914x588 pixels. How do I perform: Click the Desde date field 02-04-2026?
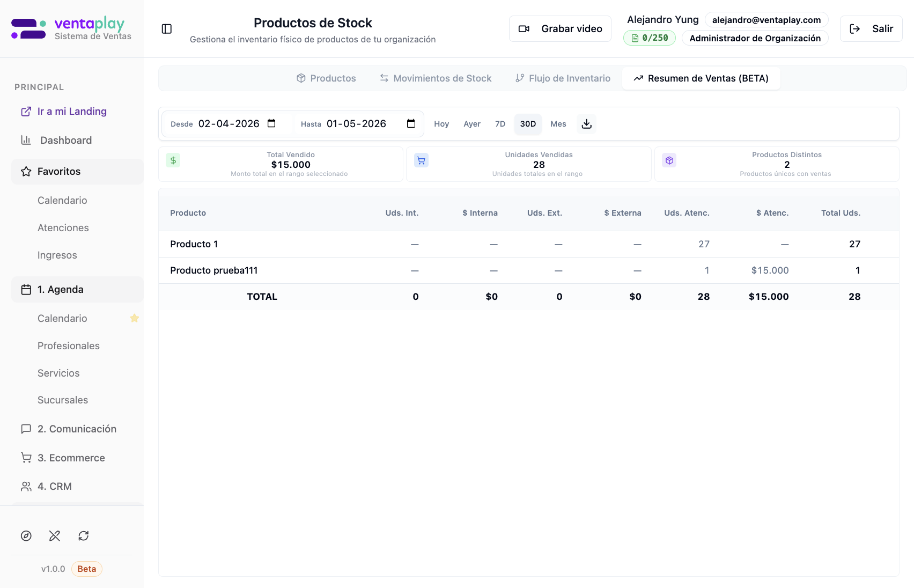[x=228, y=124]
